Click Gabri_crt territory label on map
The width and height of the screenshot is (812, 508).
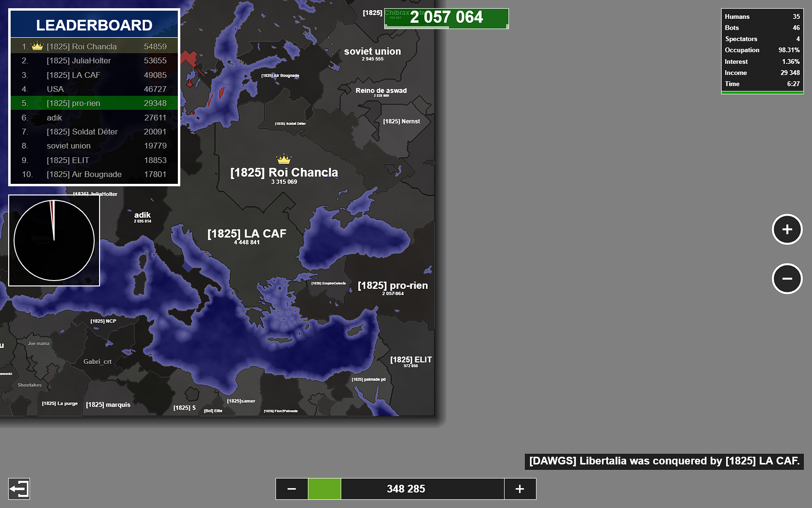[97, 361]
